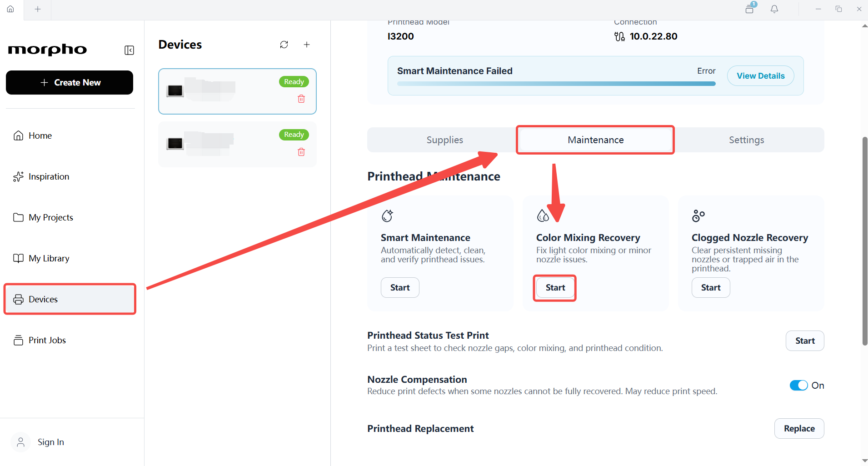Click the vertical scrollbar thumb on the right

(865, 241)
